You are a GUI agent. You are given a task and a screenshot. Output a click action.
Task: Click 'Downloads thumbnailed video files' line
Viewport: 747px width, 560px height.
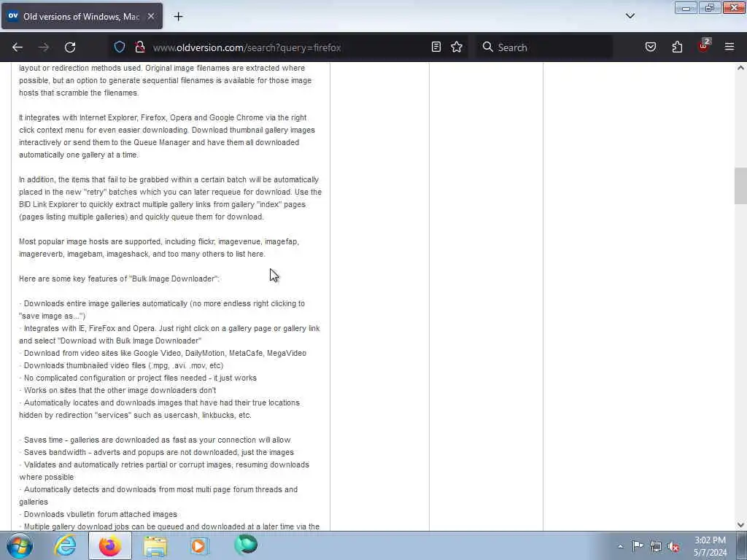(122, 365)
